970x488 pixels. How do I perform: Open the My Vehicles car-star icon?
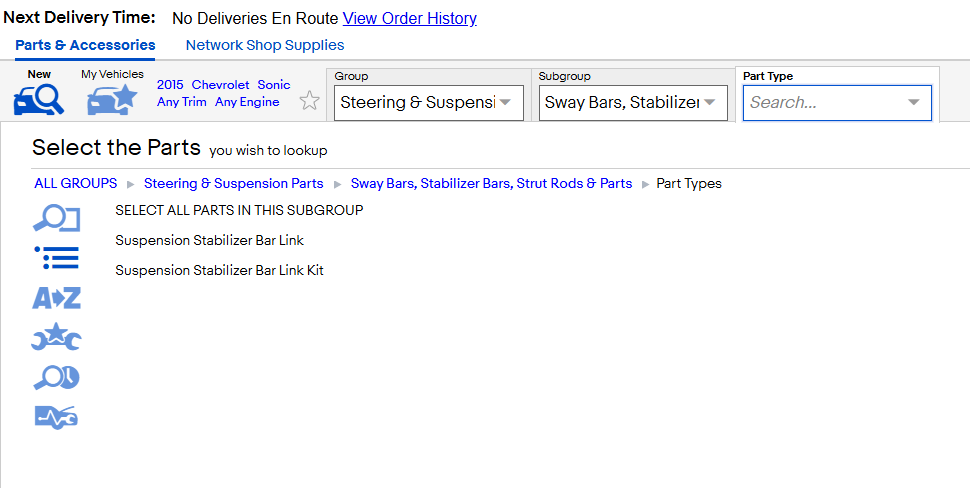tap(112, 99)
